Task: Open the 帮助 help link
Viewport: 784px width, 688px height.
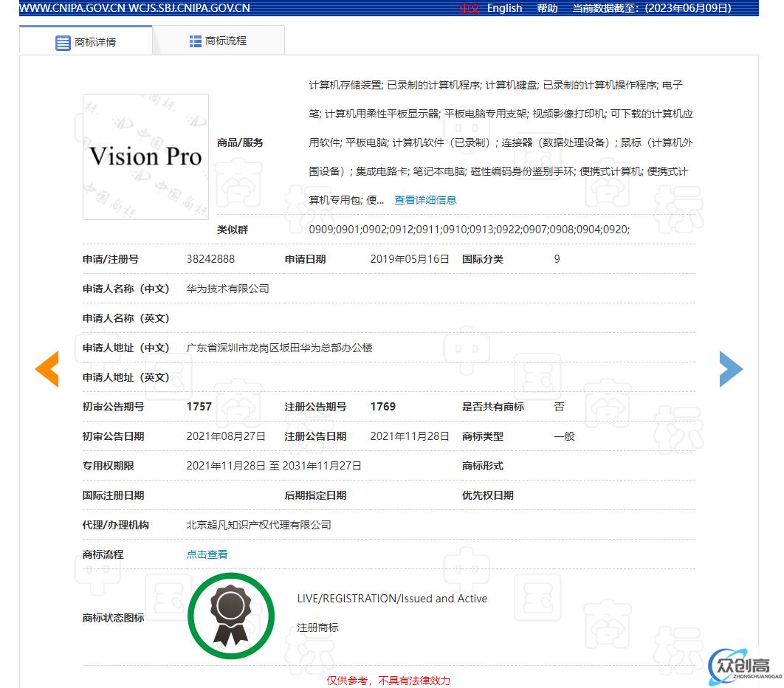Action: pos(547,8)
